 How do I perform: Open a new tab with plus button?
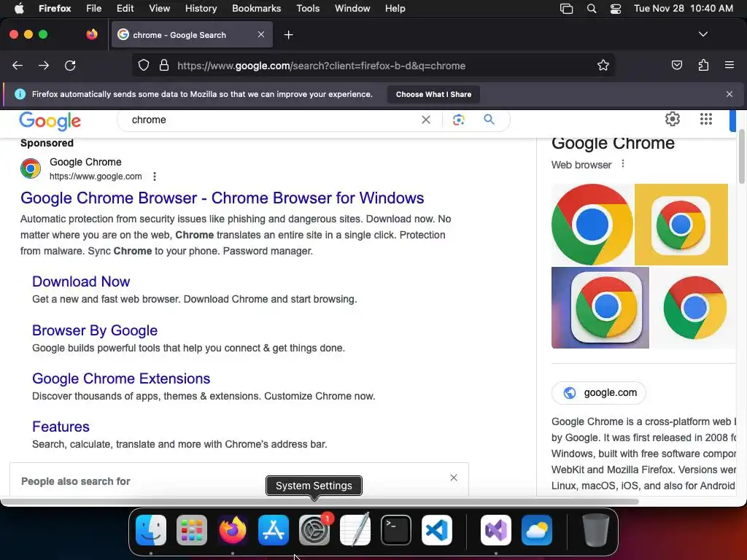point(288,35)
